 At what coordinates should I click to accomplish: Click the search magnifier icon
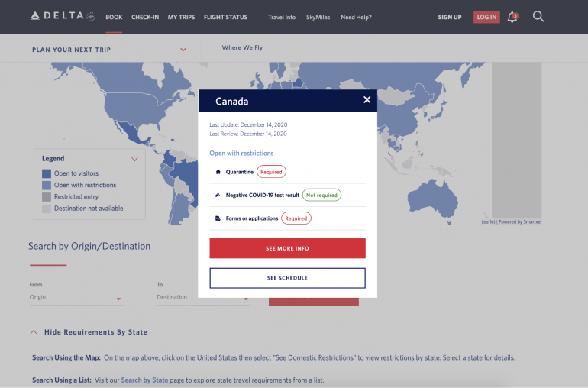538,16
